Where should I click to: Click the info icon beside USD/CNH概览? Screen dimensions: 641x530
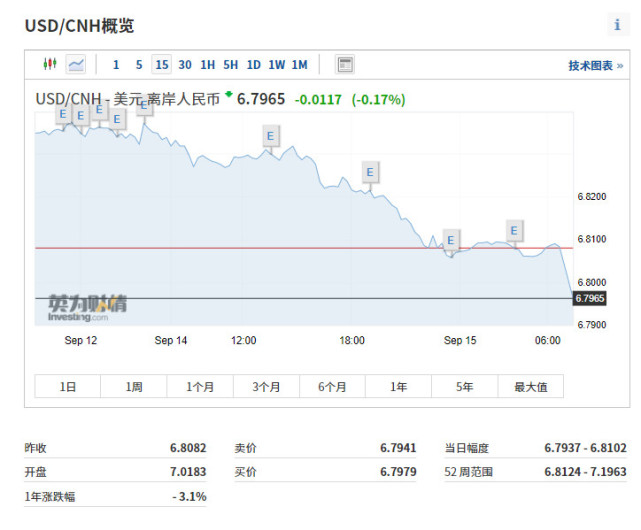[x=616, y=25]
